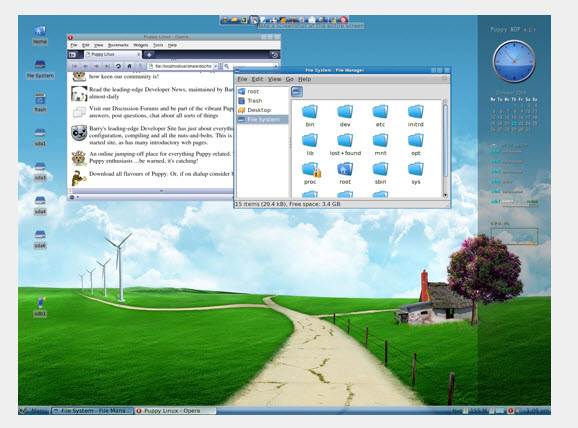The height and width of the screenshot is (428, 578).
Task: Open File Manager's Help menu
Action: point(304,79)
